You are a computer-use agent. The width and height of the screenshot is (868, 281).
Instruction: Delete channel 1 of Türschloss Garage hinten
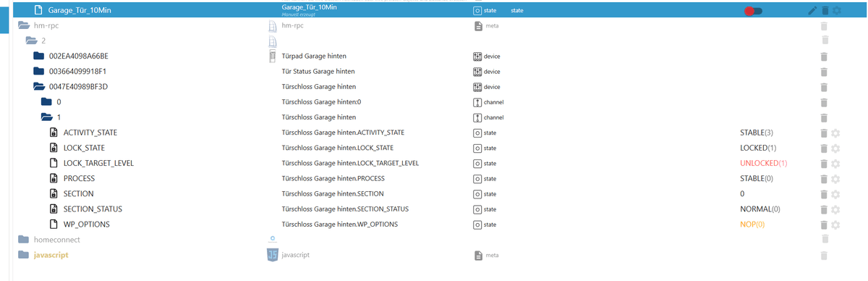click(x=823, y=117)
